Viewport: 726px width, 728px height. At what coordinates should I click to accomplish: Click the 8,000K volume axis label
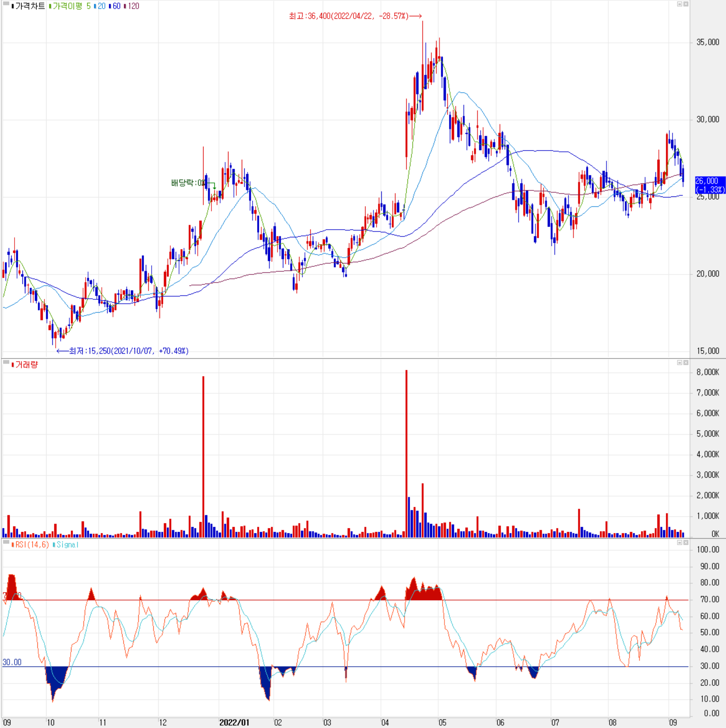pos(708,372)
